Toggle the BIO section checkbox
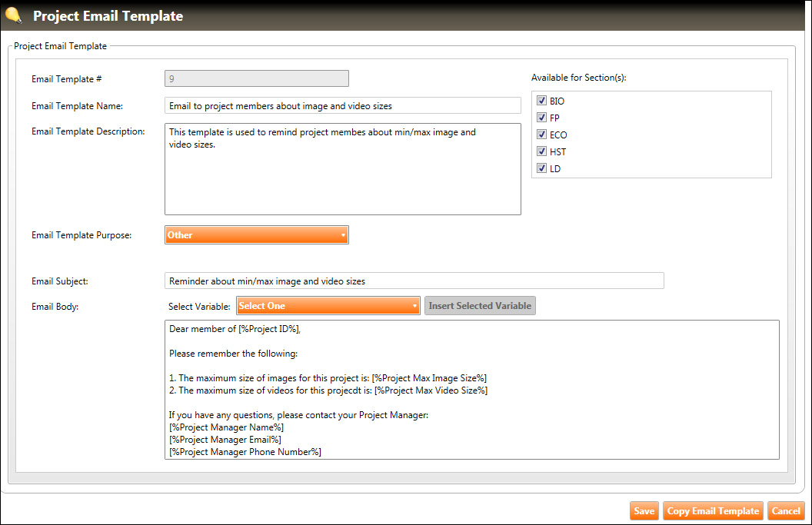The image size is (812, 525). [x=542, y=101]
